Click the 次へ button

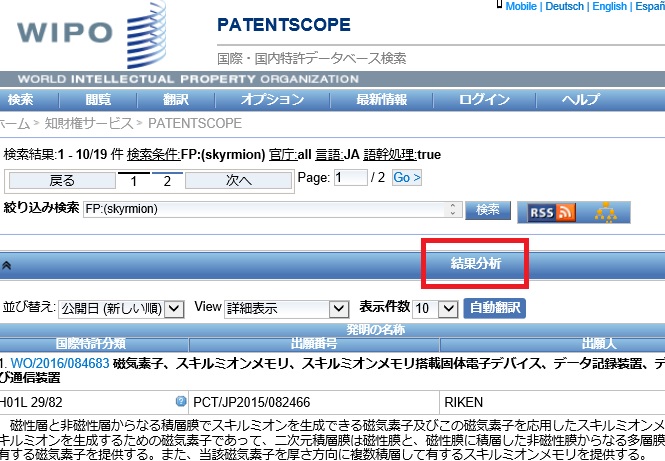click(238, 181)
